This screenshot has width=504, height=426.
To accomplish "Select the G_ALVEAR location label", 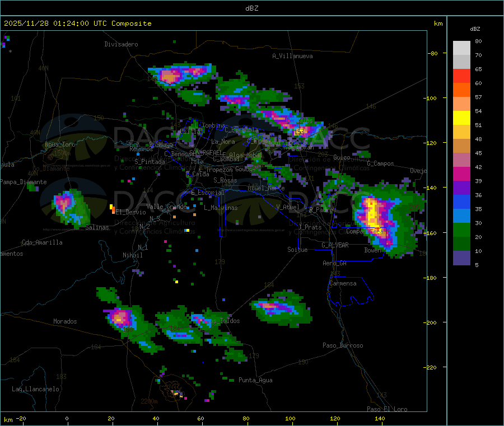I will coord(335,245).
